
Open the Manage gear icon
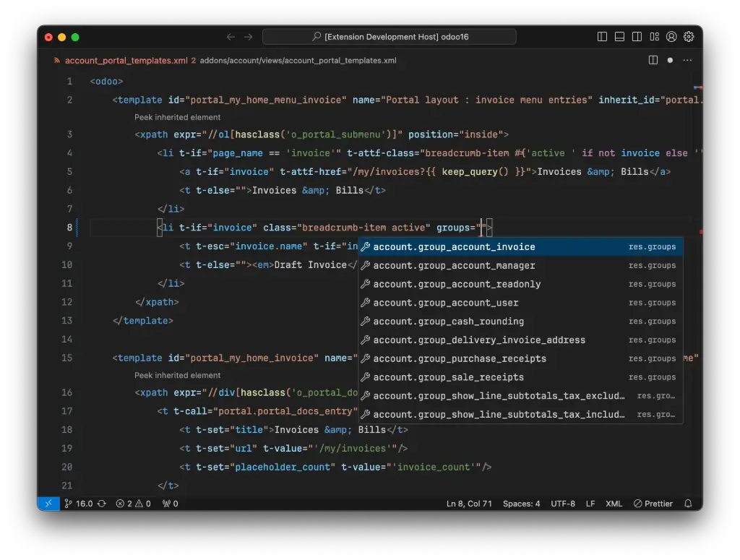coord(689,36)
